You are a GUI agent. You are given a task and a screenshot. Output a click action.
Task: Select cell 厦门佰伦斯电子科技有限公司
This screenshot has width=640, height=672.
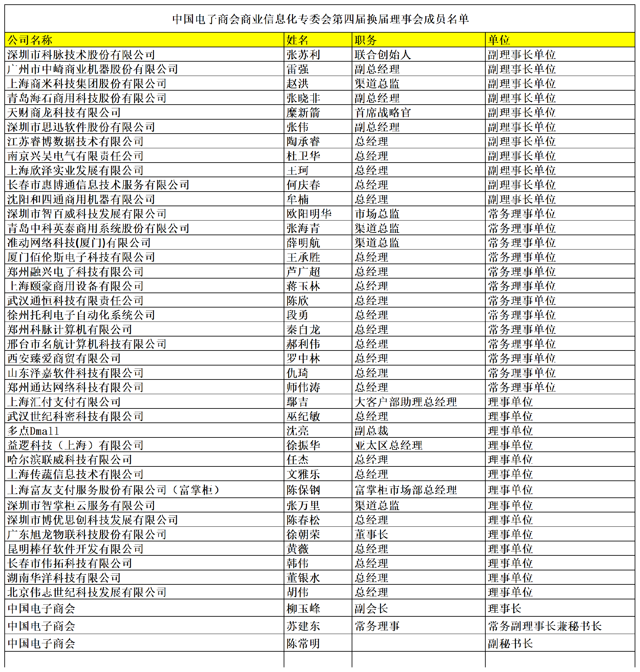click(x=144, y=257)
